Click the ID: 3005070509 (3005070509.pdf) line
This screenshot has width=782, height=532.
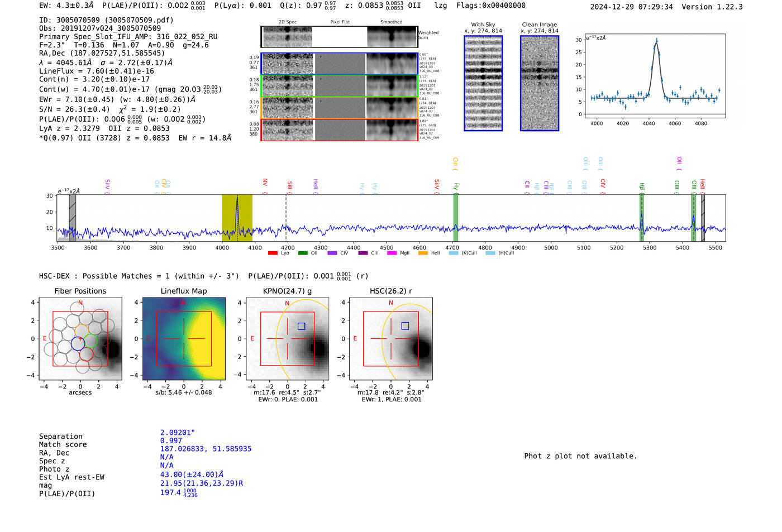point(106,20)
